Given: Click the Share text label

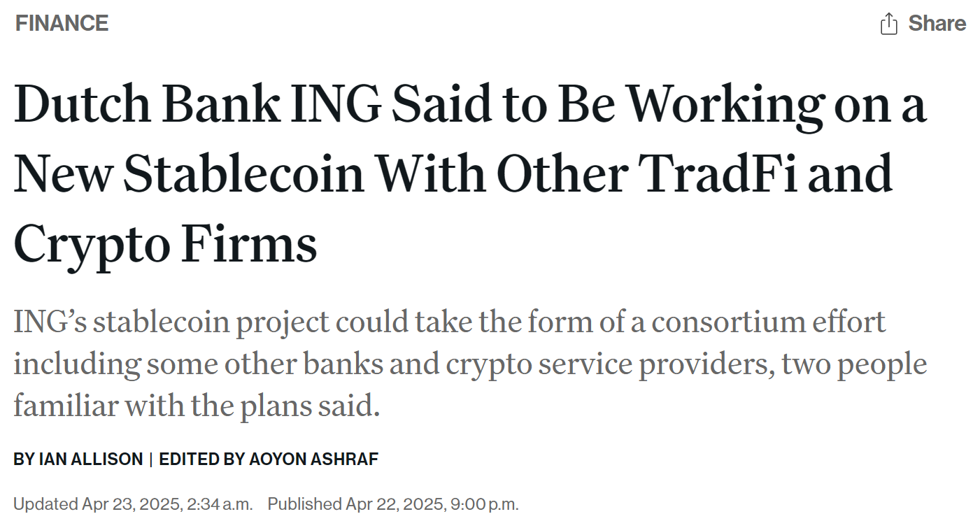Looking at the screenshot, I should coord(937,24).
